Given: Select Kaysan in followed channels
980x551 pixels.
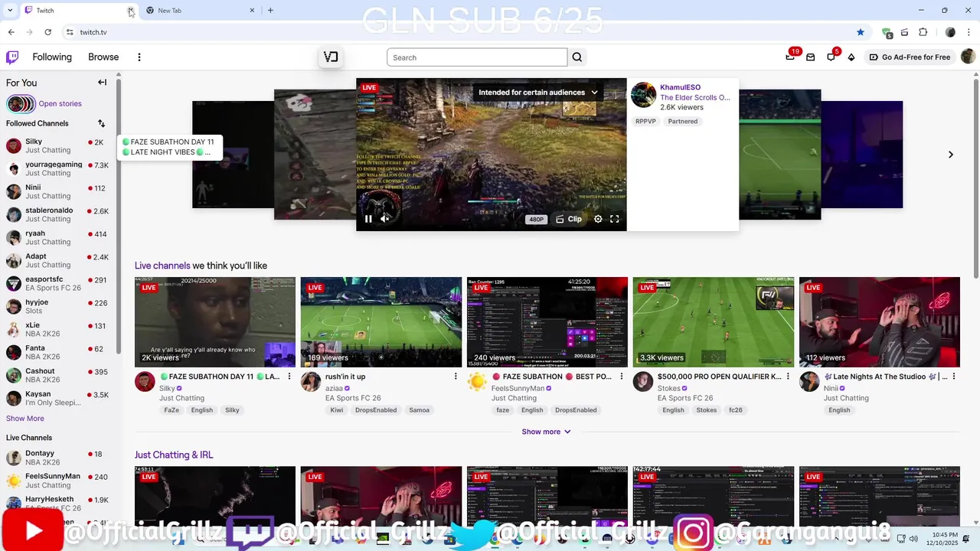Looking at the screenshot, I should (59, 398).
